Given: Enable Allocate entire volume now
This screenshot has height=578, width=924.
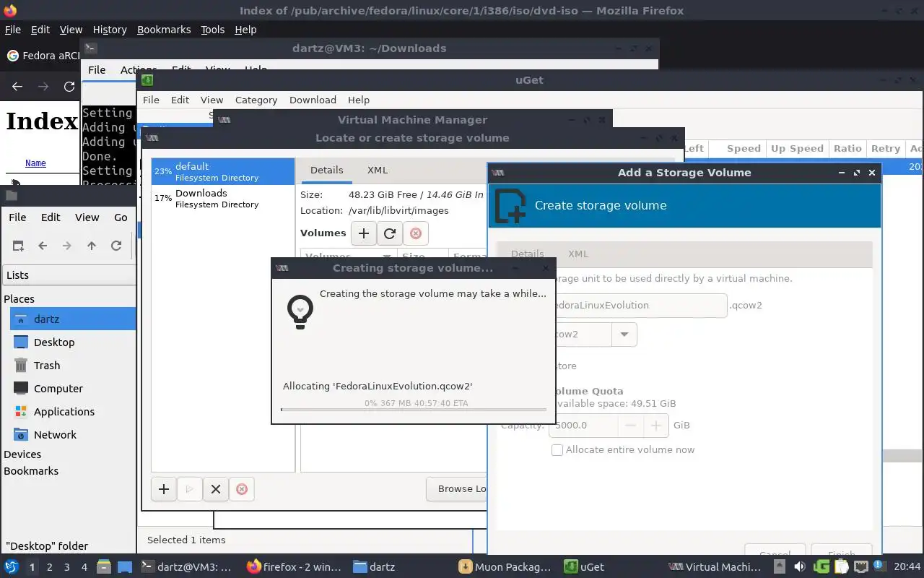Looking at the screenshot, I should pyautogui.click(x=557, y=450).
